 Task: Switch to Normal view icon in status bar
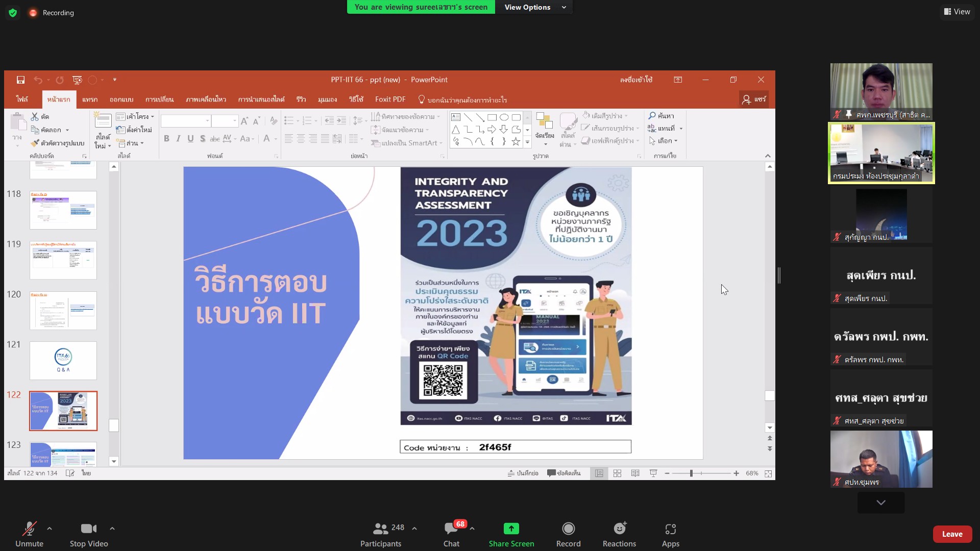pos(599,473)
